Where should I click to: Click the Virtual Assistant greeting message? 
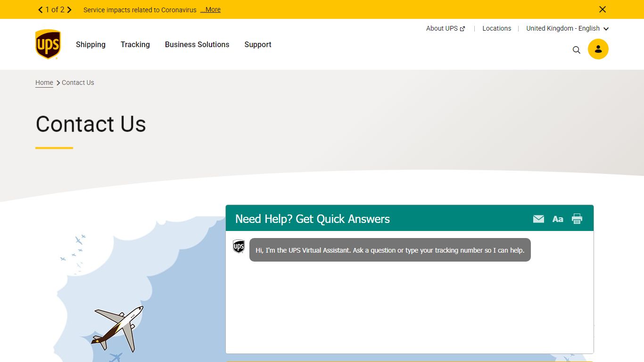[390, 250]
